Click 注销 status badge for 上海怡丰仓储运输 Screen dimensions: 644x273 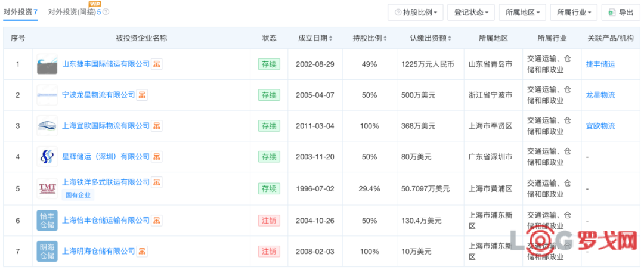point(269,221)
